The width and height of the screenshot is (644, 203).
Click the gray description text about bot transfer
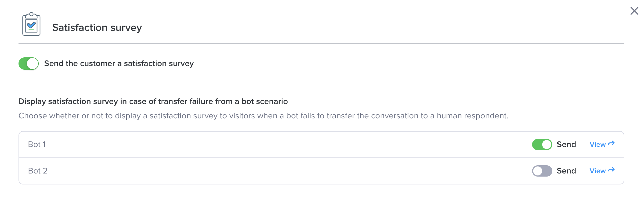(263, 116)
